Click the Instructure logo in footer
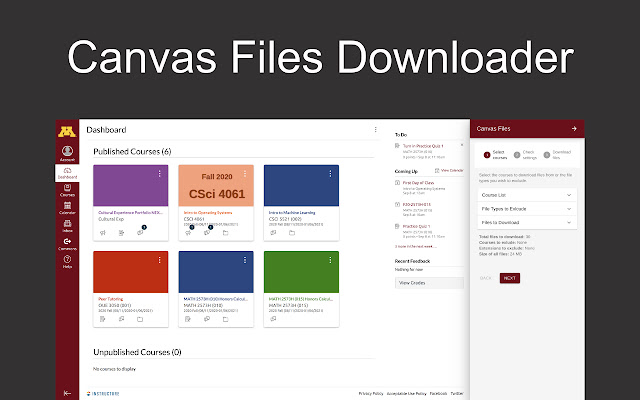Screen dimensions: 640x400 pyautogui.click(x=103, y=394)
